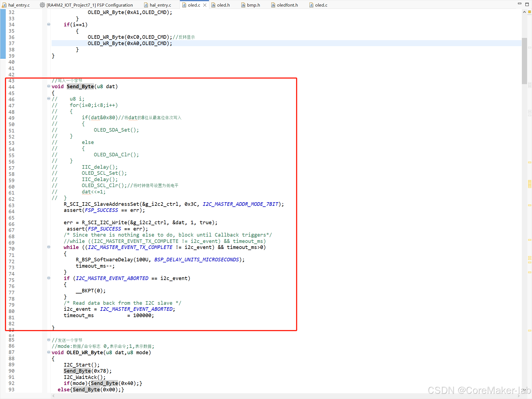Fold the I2C_MASTER_EVENT_ABORTED if block

pos(49,278)
